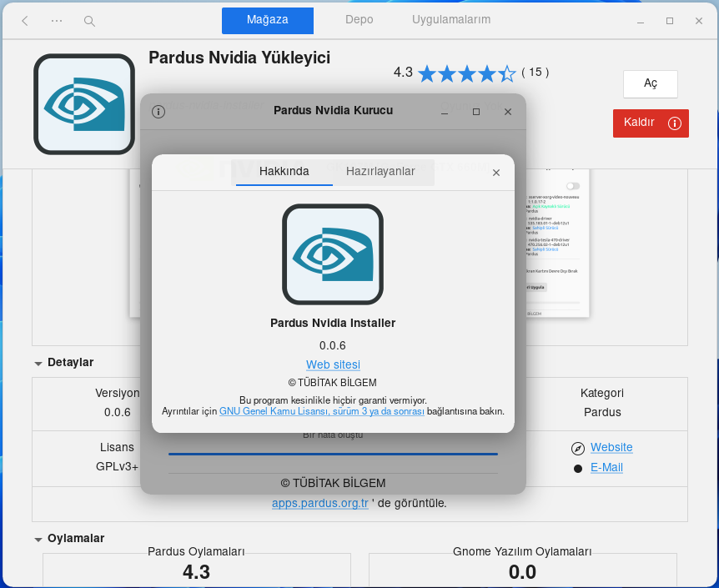Click the Pardus Nvidia Yükleyici app icon
This screenshot has width=719, height=588.
click(84, 104)
